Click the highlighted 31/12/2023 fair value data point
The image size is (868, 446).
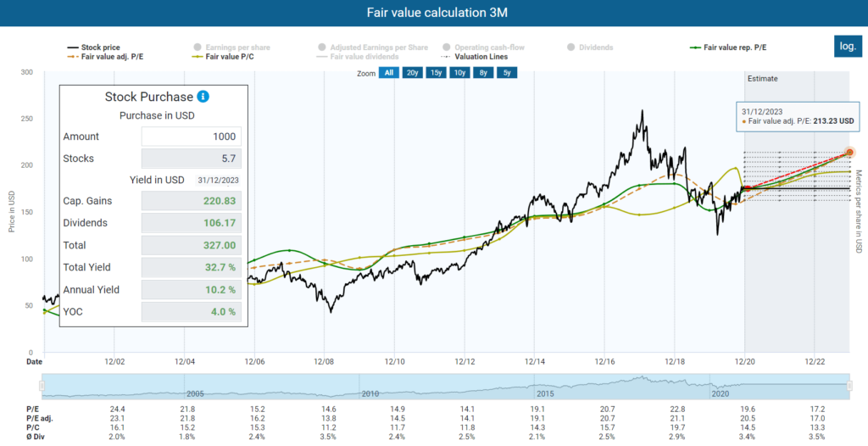tap(849, 153)
